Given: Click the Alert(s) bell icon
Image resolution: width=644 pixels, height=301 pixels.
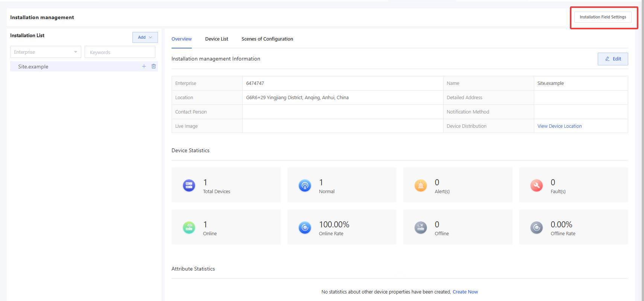Looking at the screenshot, I should click(421, 185).
